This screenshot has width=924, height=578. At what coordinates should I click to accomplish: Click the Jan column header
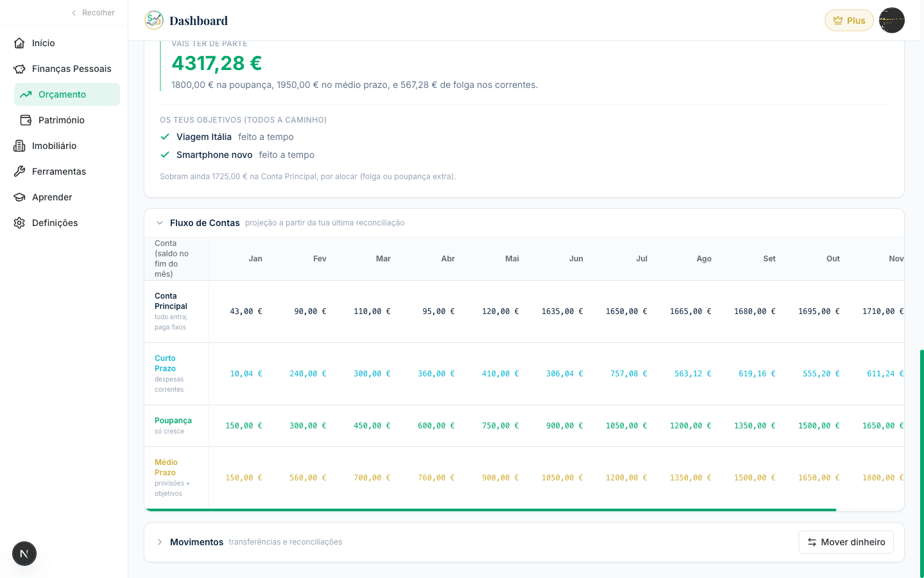[255, 259]
